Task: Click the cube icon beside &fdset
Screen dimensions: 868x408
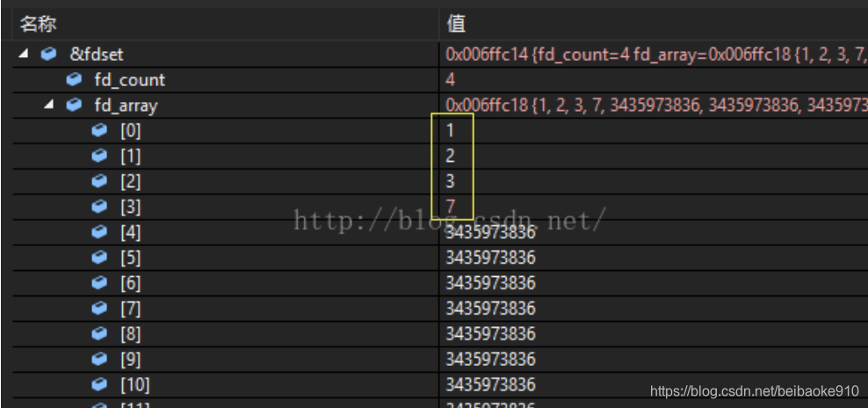Action: [49, 54]
